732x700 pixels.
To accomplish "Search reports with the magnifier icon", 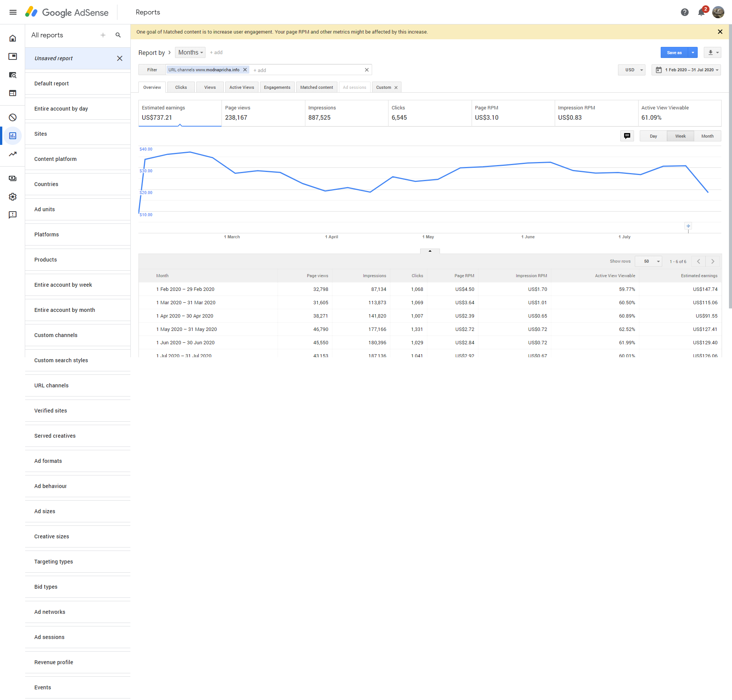I will pos(118,35).
